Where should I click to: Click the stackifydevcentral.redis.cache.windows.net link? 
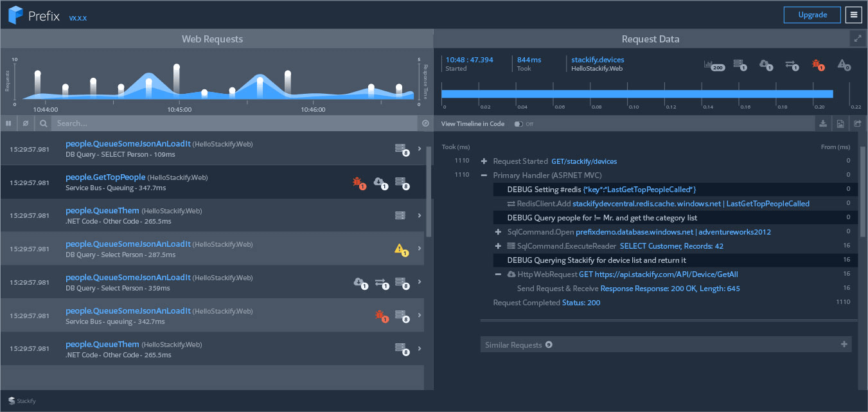coord(646,204)
